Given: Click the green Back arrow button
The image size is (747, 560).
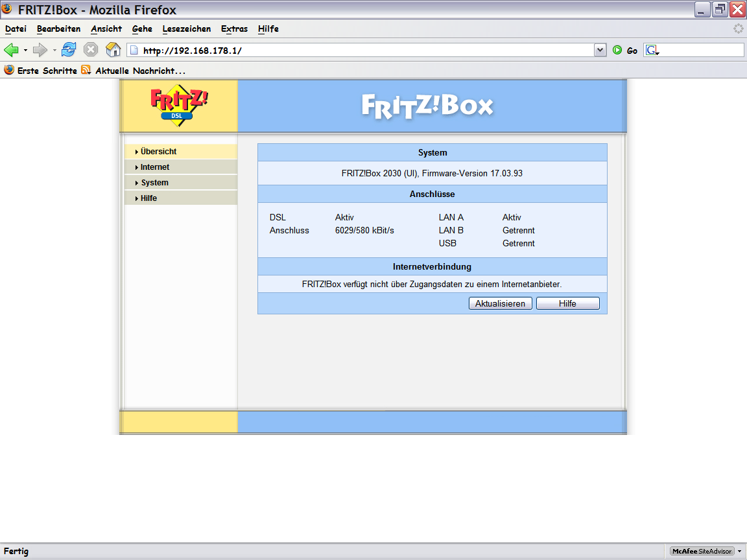Looking at the screenshot, I should pos(11,50).
